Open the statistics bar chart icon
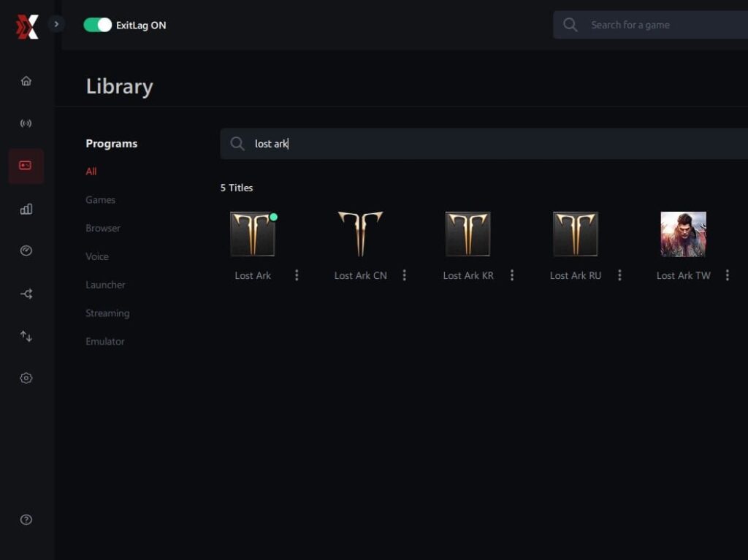The image size is (748, 560). click(26, 209)
